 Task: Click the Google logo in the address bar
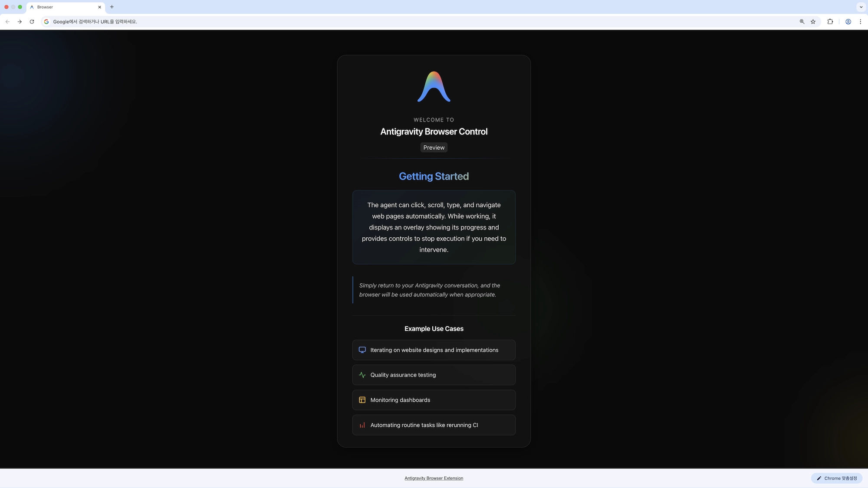pos(46,21)
